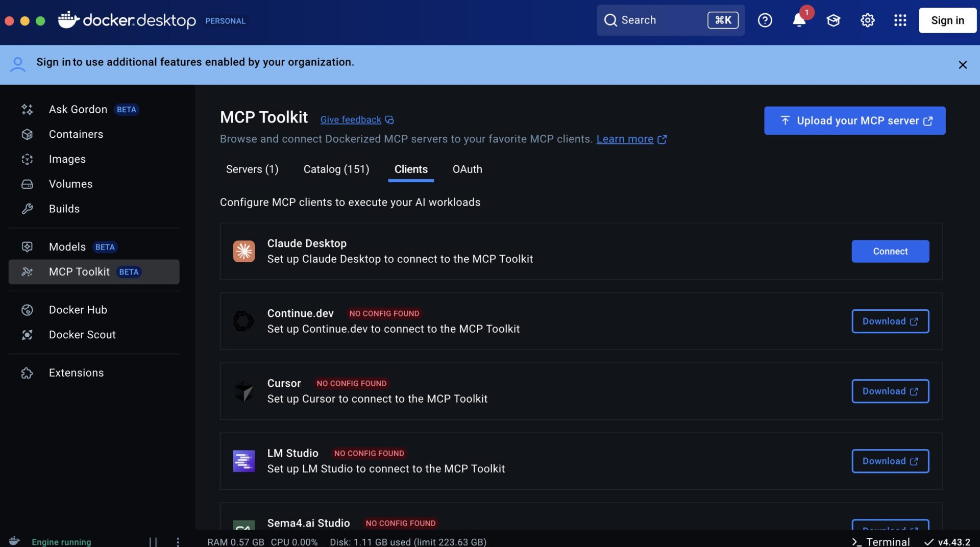Viewport: 980px width, 547px height.
Task: Connect Claude Desktop to MCP Toolkit
Action: [890, 251]
